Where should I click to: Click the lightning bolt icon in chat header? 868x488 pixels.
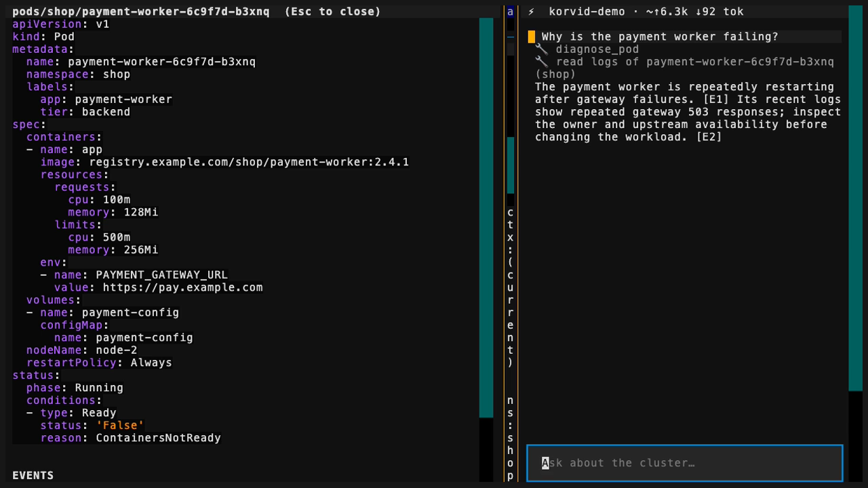(532, 12)
